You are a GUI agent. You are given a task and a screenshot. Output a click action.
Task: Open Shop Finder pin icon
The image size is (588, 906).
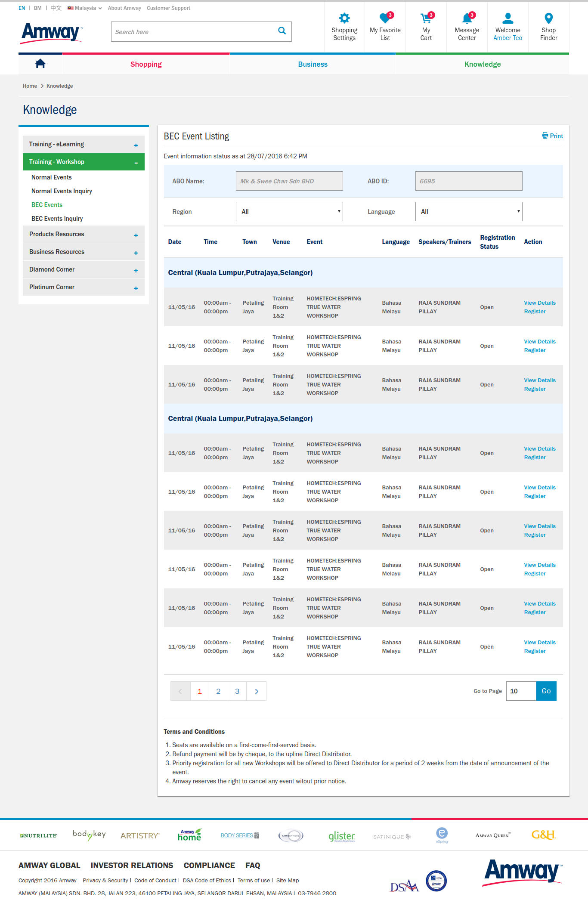(x=548, y=18)
